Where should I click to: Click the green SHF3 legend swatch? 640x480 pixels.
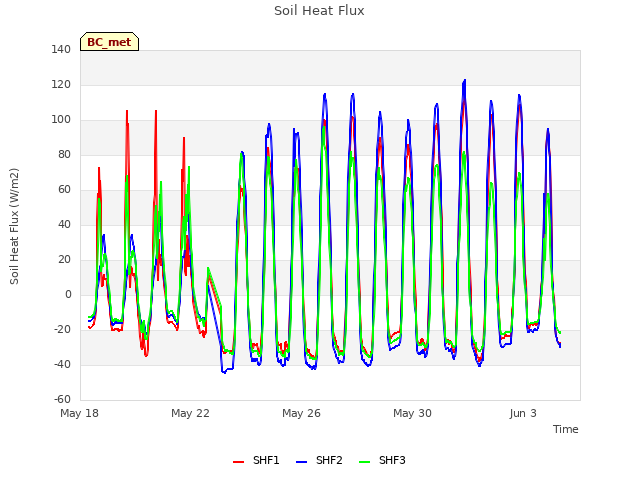tap(364, 462)
